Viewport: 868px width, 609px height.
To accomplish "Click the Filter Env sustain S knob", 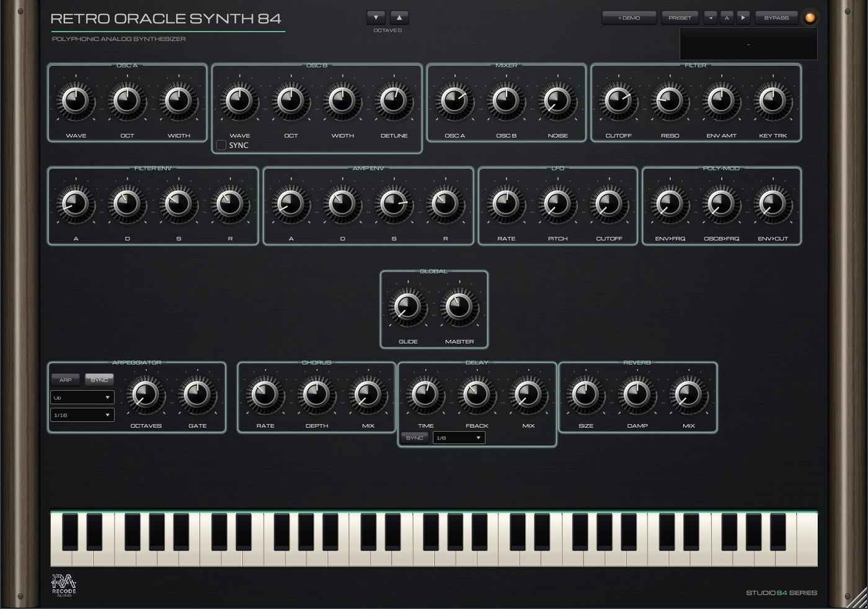I will 179,204.
